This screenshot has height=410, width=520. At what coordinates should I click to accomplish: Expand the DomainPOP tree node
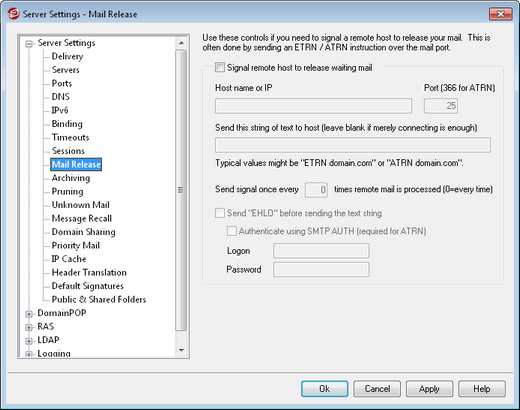pos(29,314)
